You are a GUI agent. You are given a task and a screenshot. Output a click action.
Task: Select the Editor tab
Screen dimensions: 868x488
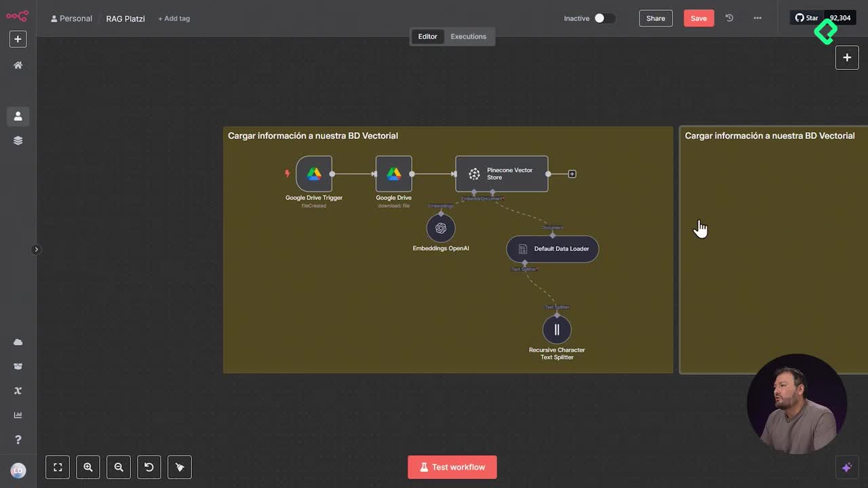pos(427,36)
